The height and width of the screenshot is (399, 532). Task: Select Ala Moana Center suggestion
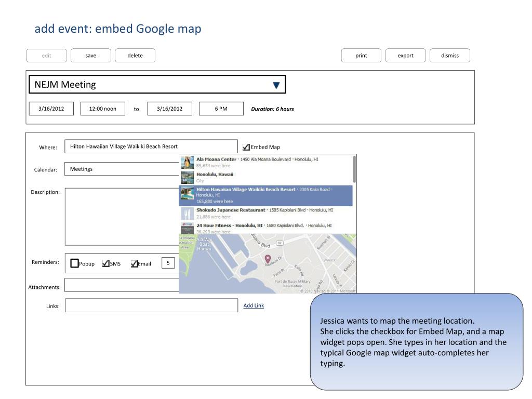click(x=265, y=162)
